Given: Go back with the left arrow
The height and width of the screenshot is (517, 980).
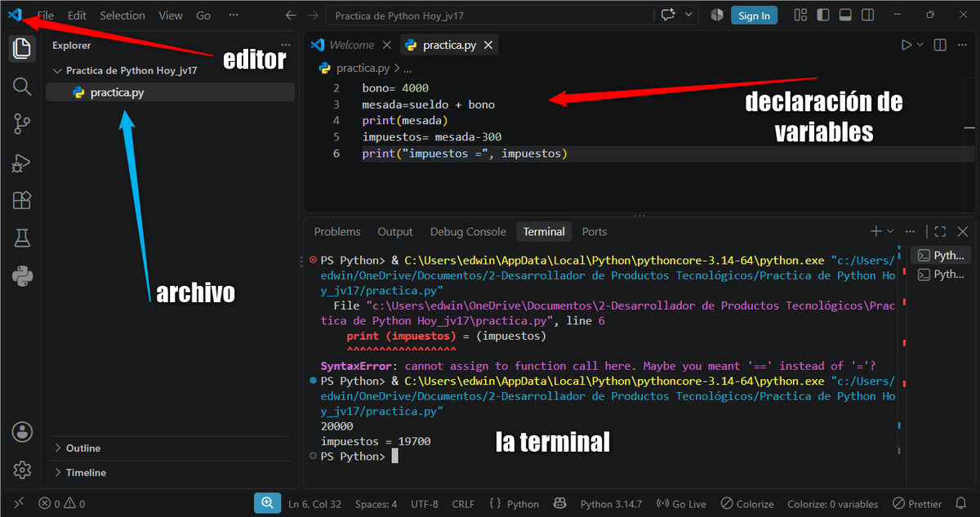Looking at the screenshot, I should (x=291, y=15).
